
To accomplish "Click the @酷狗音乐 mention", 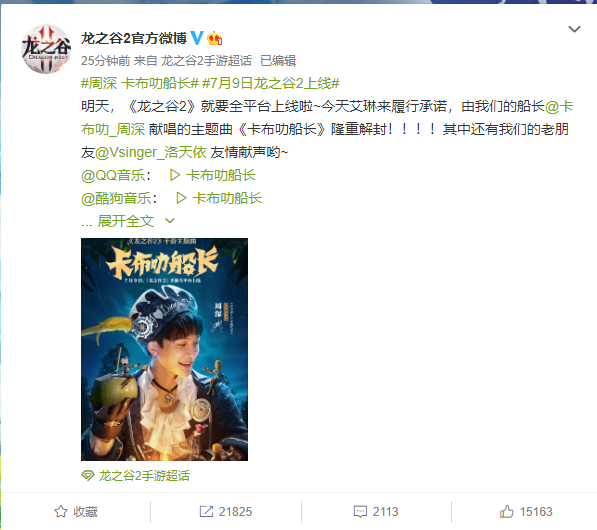I will point(119,198).
